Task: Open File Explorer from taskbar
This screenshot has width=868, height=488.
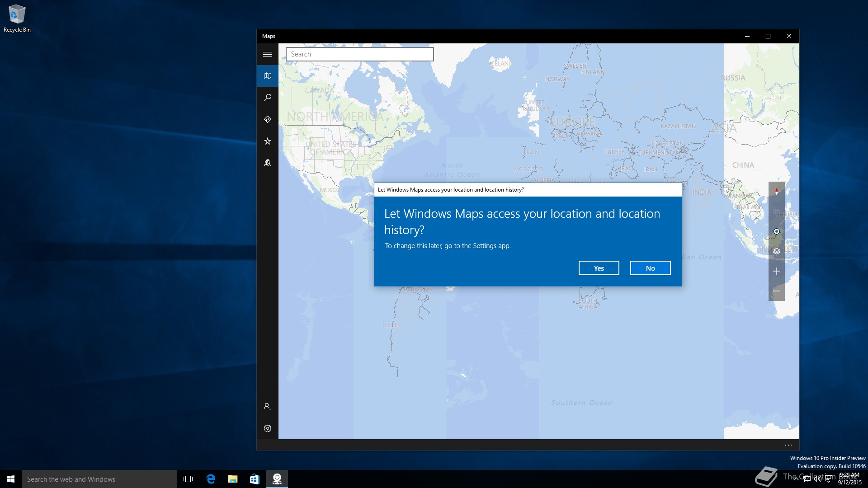Action: [232, 479]
